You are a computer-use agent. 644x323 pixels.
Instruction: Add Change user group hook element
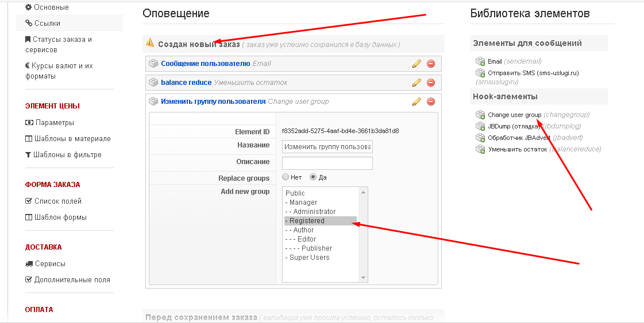point(514,115)
